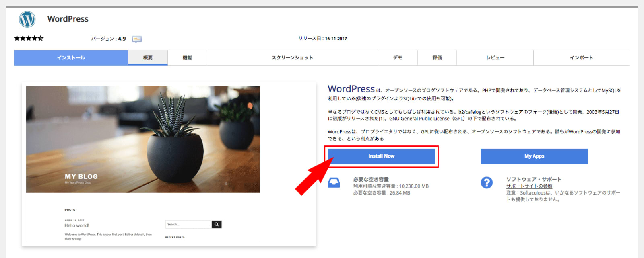Click the WordPress screenshot thumbnail
The height and width of the screenshot is (258, 644).
pyautogui.click(x=143, y=164)
